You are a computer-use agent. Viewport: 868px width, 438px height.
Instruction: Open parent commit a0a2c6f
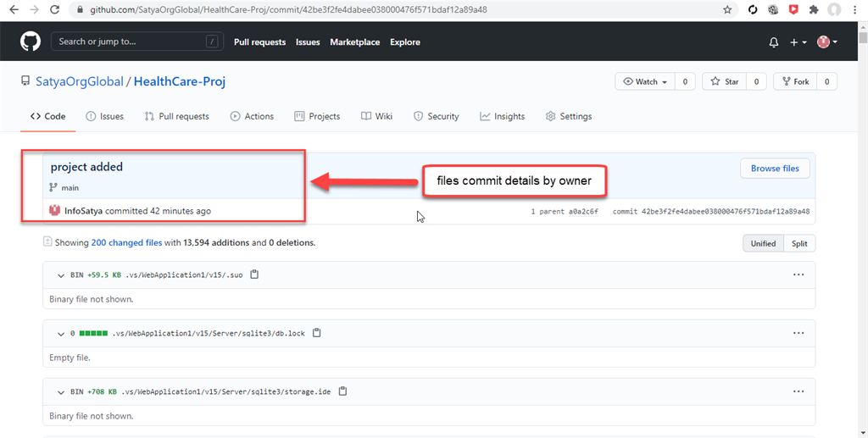tap(583, 211)
